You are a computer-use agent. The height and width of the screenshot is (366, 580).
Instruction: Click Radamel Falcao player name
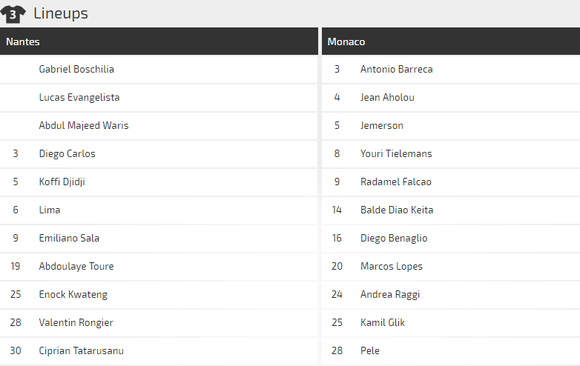click(x=396, y=182)
